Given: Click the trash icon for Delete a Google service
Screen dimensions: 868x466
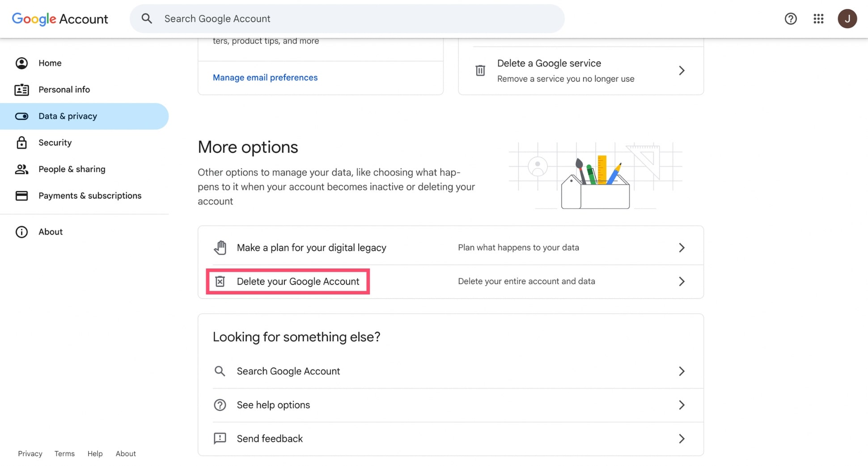Looking at the screenshot, I should 480,71.
